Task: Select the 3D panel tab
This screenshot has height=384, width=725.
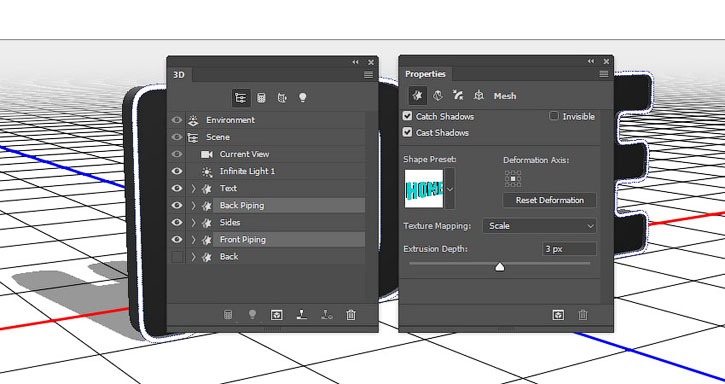Action: (179, 75)
